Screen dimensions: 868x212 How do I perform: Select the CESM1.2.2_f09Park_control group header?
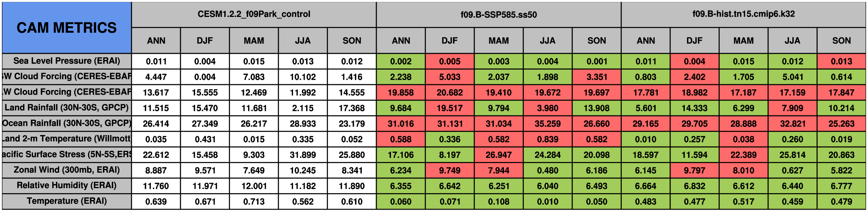(x=254, y=14)
